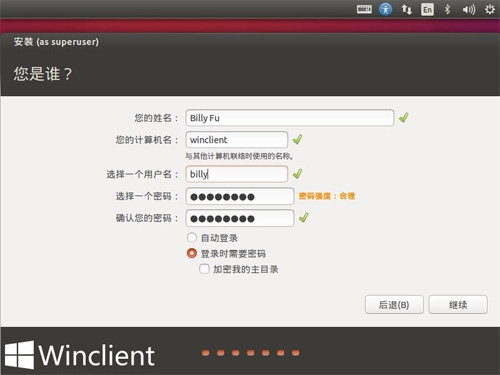The width and height of the screenshot is (500, 375).
Task: Focus the 选择一个密码 password field
Action: click(x=240, y=196)
